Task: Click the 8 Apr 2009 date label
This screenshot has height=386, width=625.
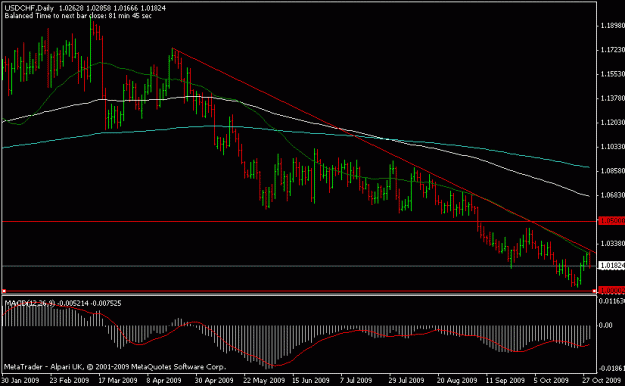Action: point(163,380)
